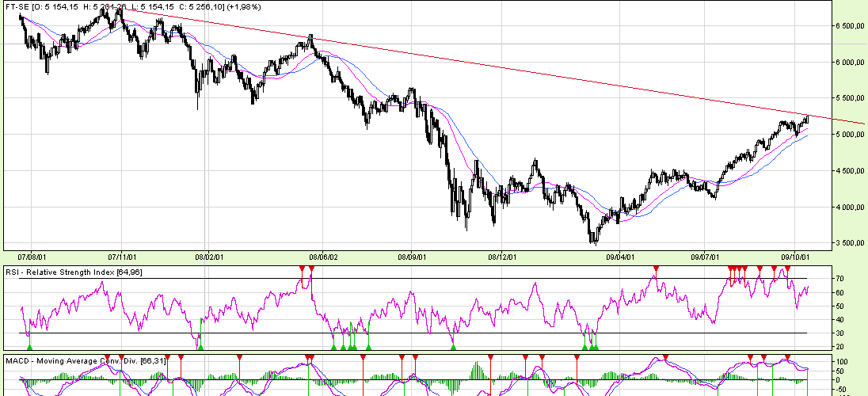
Task: Click the 5 500,00 price axis label
Action: [x=849, y=98]
